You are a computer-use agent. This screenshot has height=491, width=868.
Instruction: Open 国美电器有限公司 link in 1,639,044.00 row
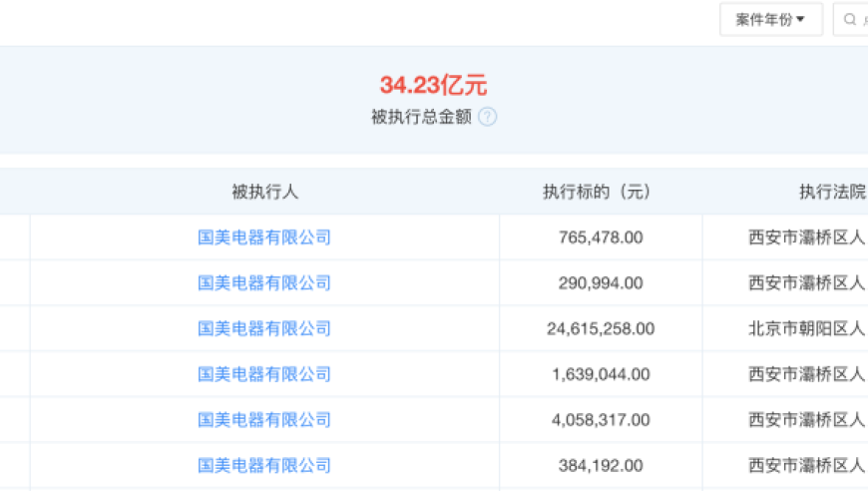tap(264, 374)
